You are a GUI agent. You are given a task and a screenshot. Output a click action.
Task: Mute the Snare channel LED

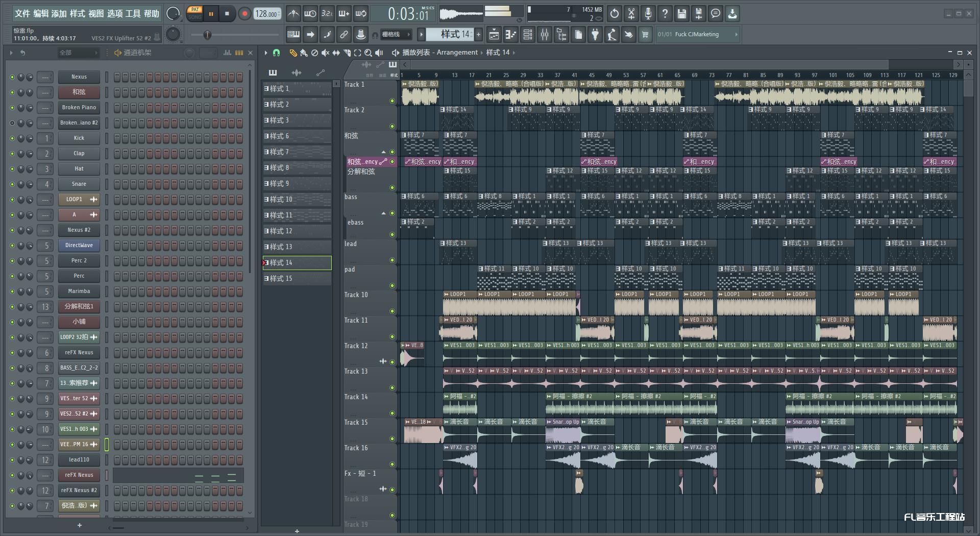click(12, 184)
